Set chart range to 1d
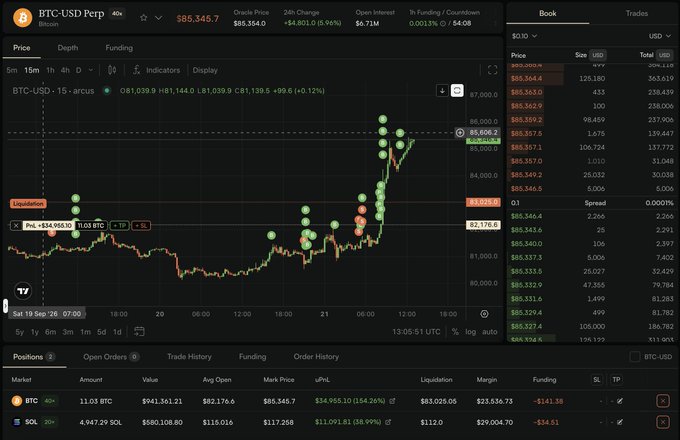Screen dimensions: 680x440 (117, 332)
